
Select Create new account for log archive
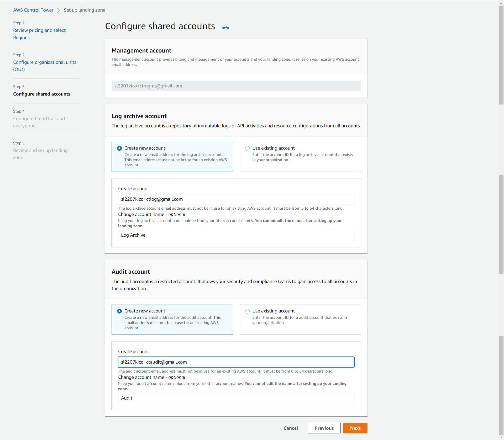119,148
